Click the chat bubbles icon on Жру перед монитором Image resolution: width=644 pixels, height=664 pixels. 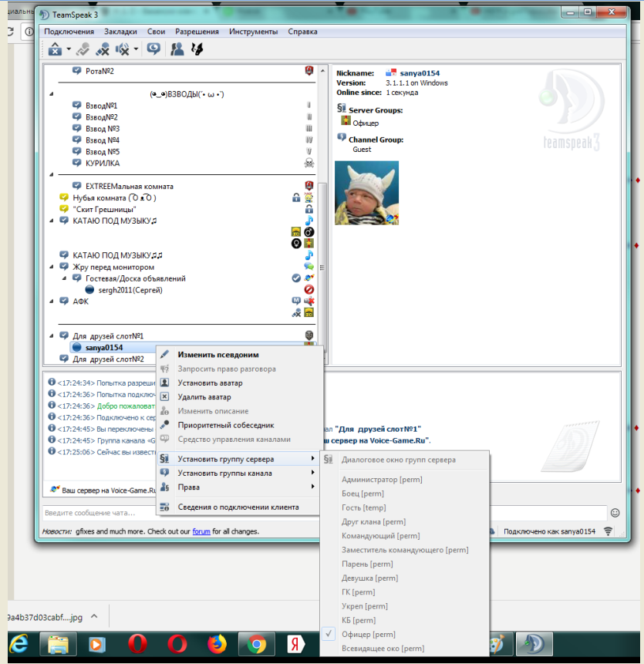pos(309,267)
